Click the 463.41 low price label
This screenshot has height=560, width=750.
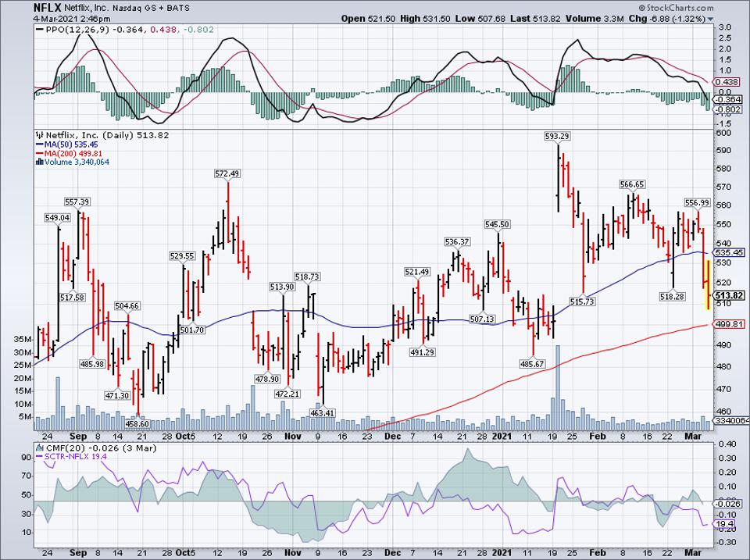coord(321,412)
